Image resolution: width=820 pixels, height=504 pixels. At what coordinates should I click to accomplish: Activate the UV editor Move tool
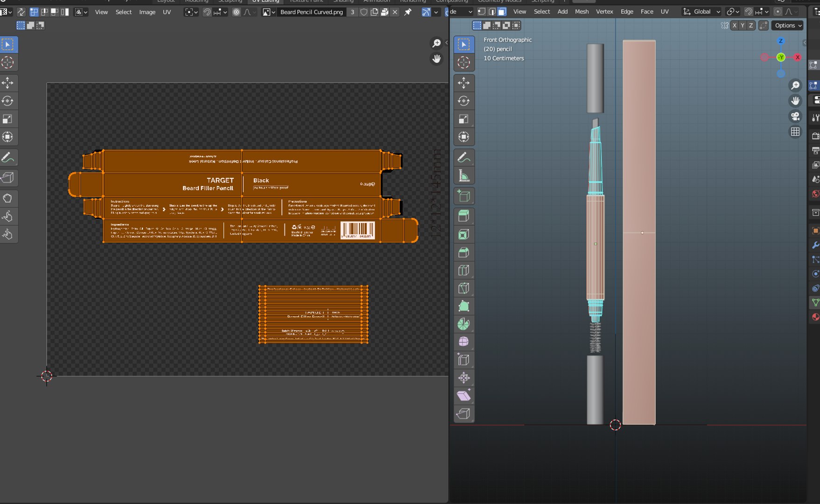[x=8, y=83]
